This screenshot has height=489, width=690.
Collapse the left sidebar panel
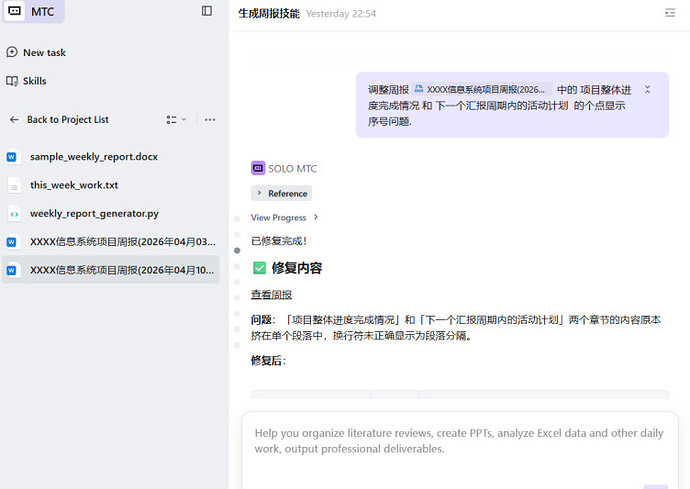(x=207, y=11)
